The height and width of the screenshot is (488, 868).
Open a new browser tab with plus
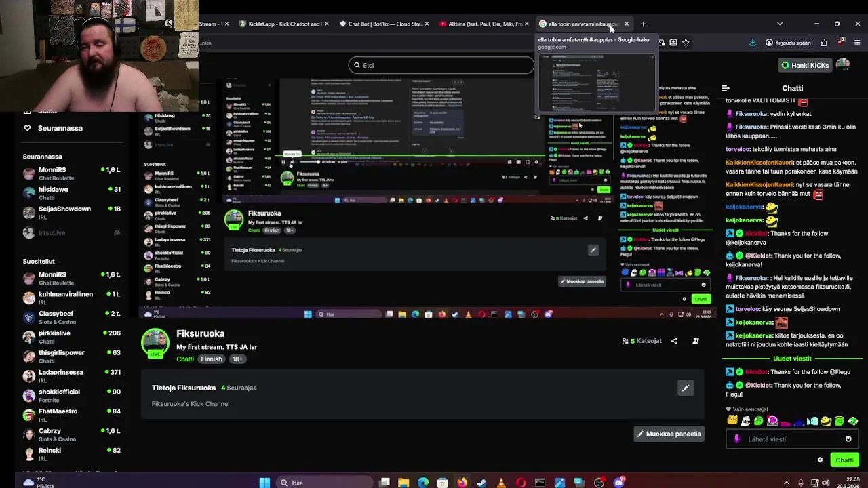click(x=644, y=24)
